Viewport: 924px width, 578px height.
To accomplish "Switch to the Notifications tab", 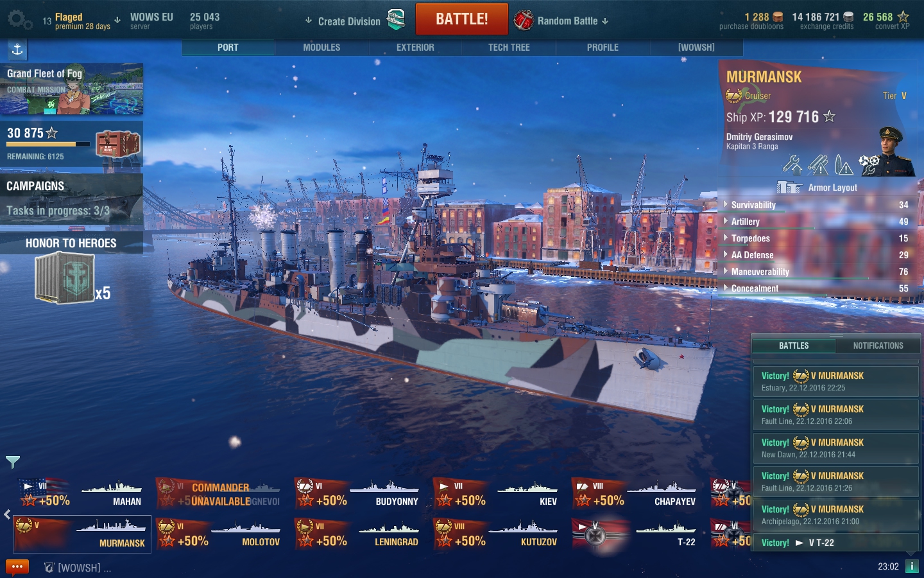I will tap(878, 346).
